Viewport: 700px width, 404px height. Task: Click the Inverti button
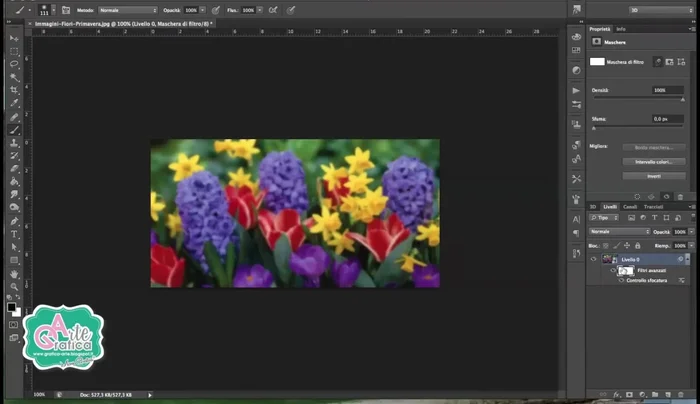coord(653,175)
